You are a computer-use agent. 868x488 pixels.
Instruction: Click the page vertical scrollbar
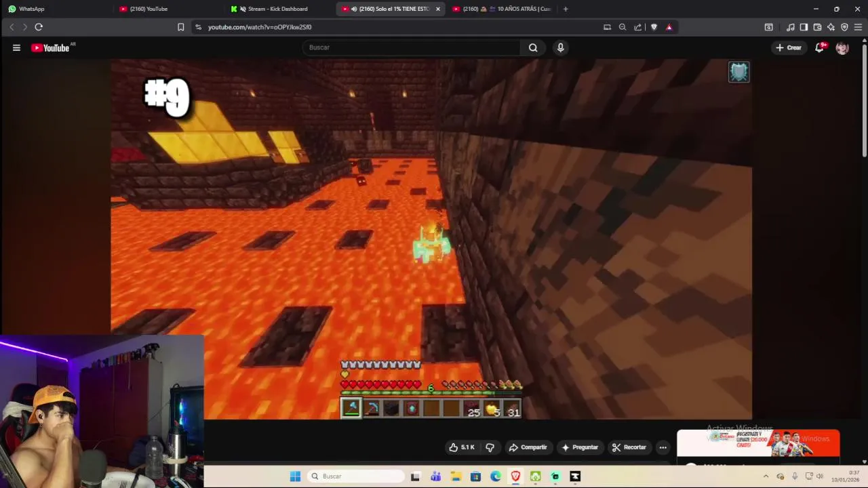864,100
